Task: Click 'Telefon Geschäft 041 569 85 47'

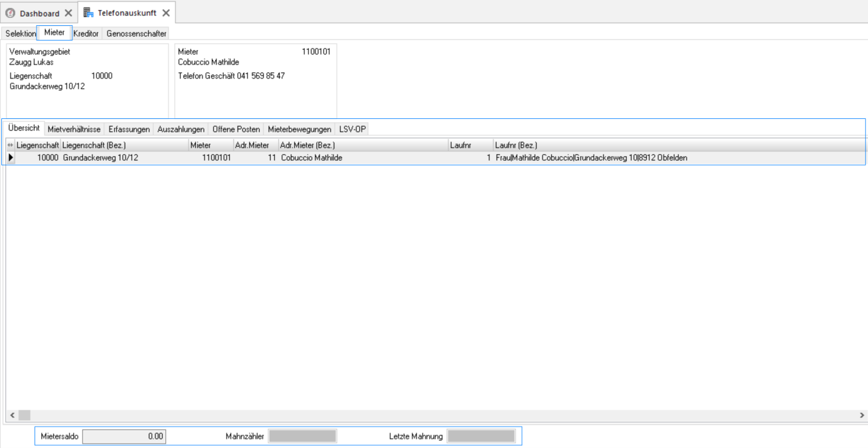Action: pyautogui.click(x=231, y=76)
